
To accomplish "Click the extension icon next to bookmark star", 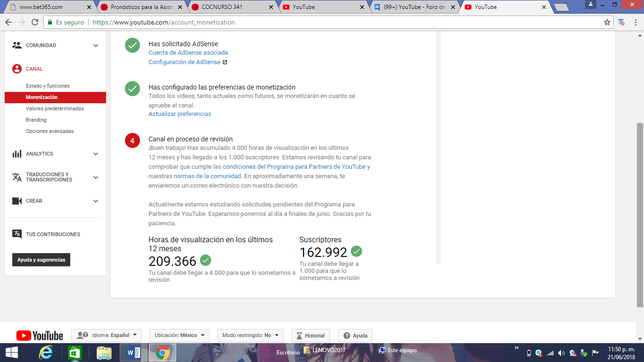I will (x=621, y=22).
